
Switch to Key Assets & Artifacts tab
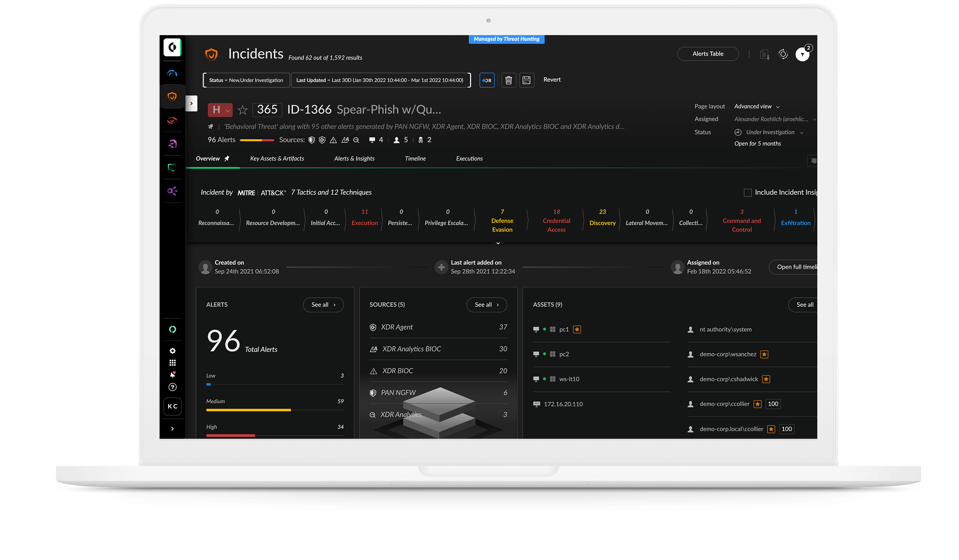click(x=277, y=159)
